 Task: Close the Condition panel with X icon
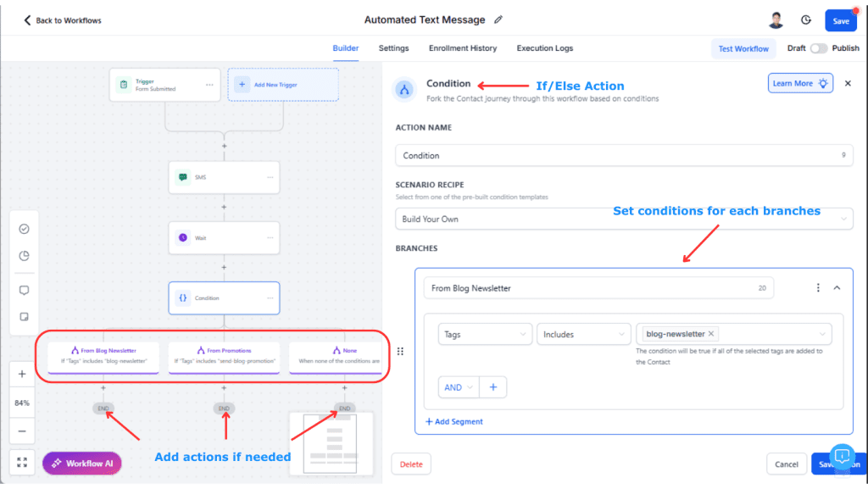[848, 83]
